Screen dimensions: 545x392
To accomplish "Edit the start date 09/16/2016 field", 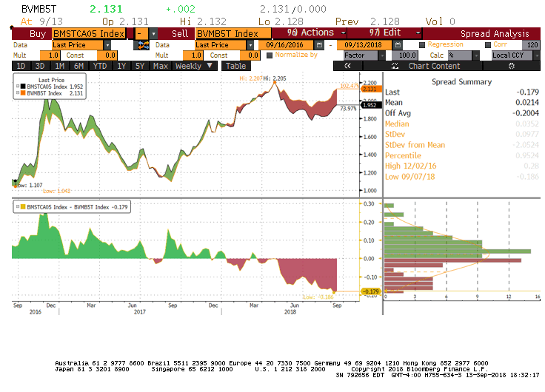I will point(286,45).
